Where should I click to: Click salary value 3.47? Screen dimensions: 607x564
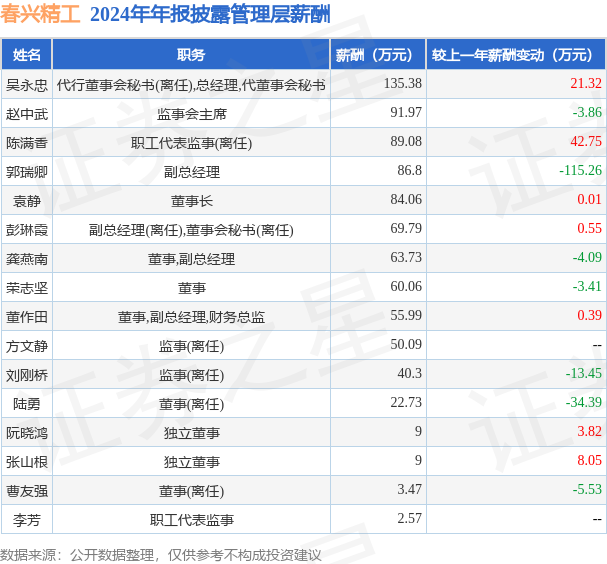tap(409, 490)
